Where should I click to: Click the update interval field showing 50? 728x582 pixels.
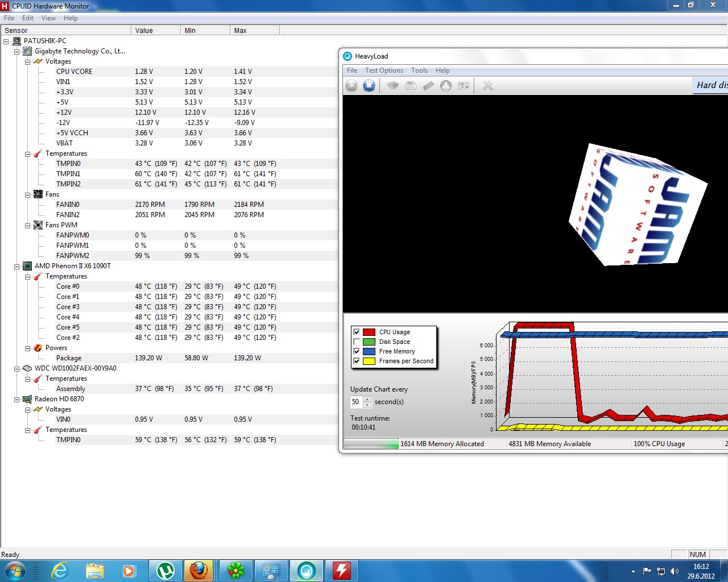pyautogui.click(x=357, y=402)
